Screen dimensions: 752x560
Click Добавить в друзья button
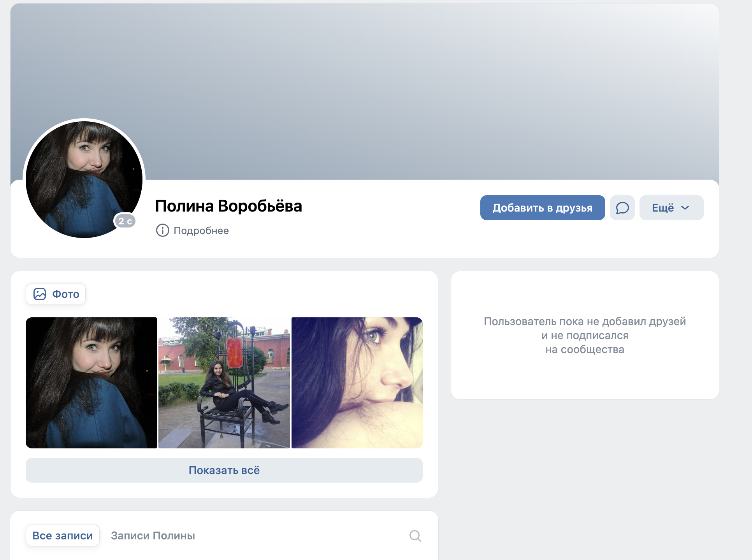click(543, 208)
